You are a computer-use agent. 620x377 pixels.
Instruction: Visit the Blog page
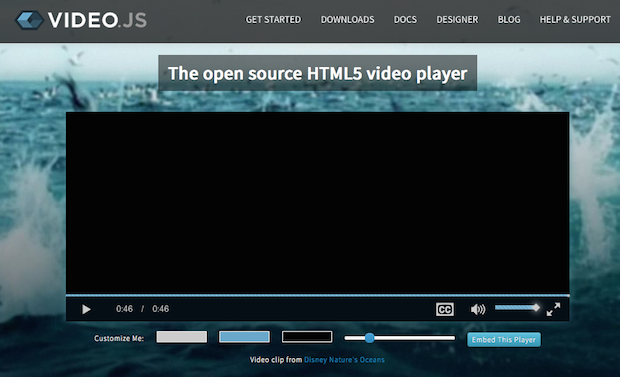pyautogui.click(x=509, y=19)
